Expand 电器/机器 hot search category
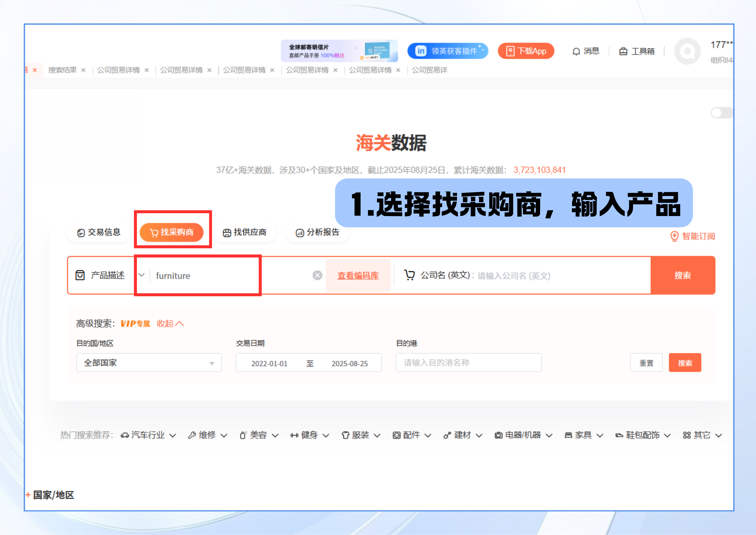 (x=524, y=435)
